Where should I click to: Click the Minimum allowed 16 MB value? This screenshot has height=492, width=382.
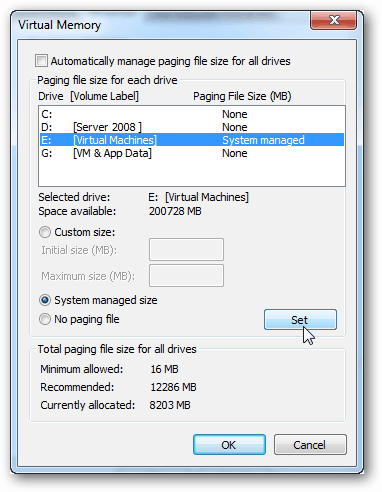pos(165,369)
